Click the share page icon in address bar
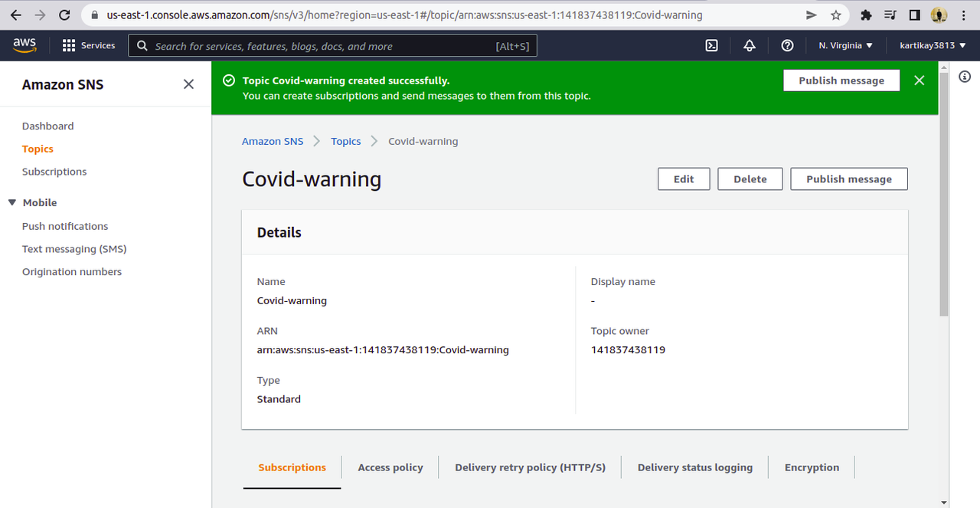 812,15
